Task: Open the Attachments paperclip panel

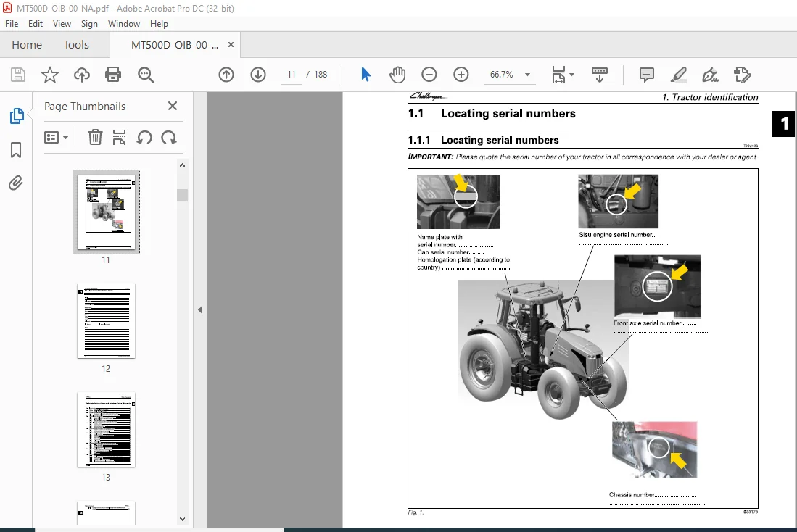Action: (x=16, y=183)
